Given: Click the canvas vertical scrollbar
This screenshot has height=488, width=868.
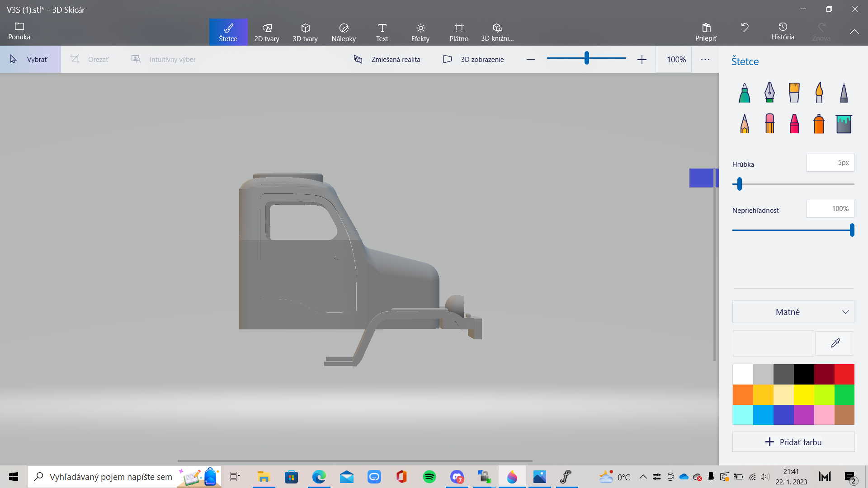Looking at the screenshot, I should 714,265.
